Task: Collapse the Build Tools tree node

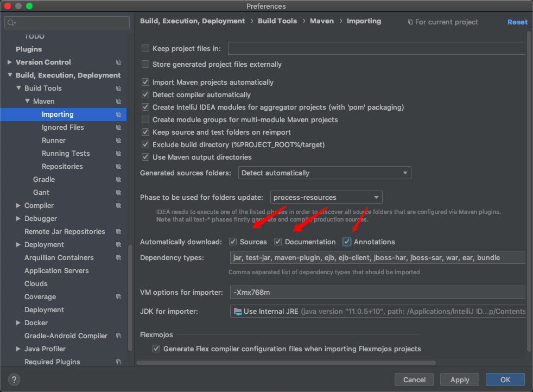Action: click(18, 88)
